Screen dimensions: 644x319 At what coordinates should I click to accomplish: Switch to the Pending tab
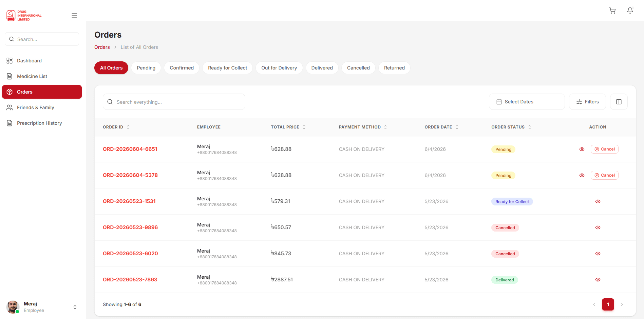click(x=146, y=68)
